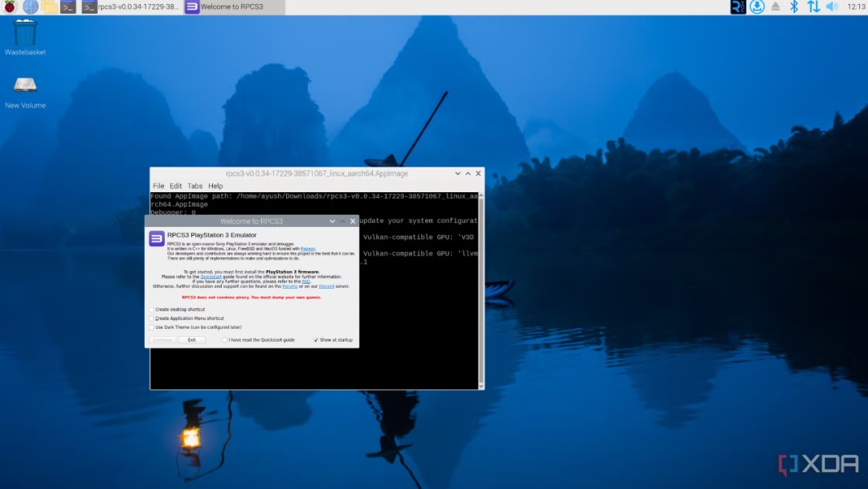868x489 pixels.
Task: Open the Quickstart guide link
Action: click(211, 277)
